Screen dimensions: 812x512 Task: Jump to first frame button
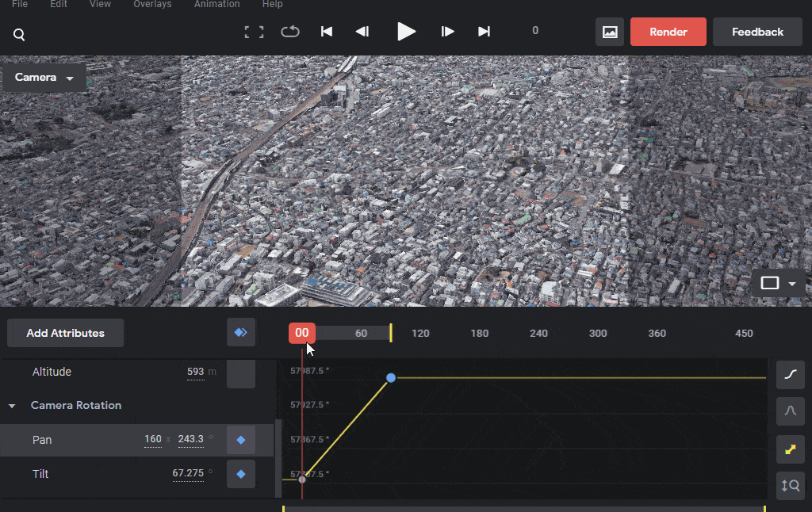click(x=326, y=32)
